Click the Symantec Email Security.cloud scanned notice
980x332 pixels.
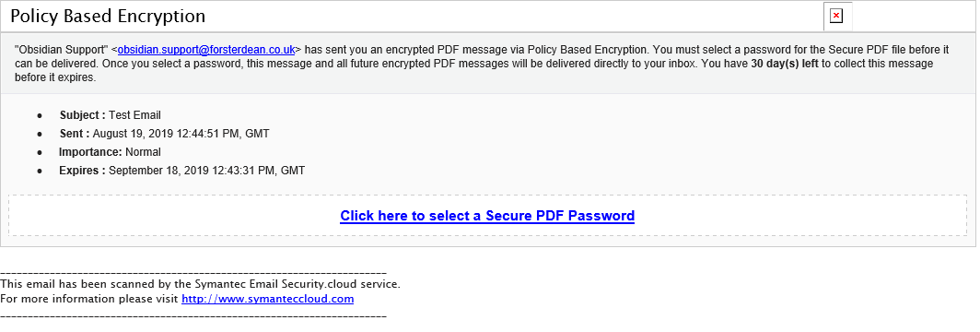(x=200, y=284)
